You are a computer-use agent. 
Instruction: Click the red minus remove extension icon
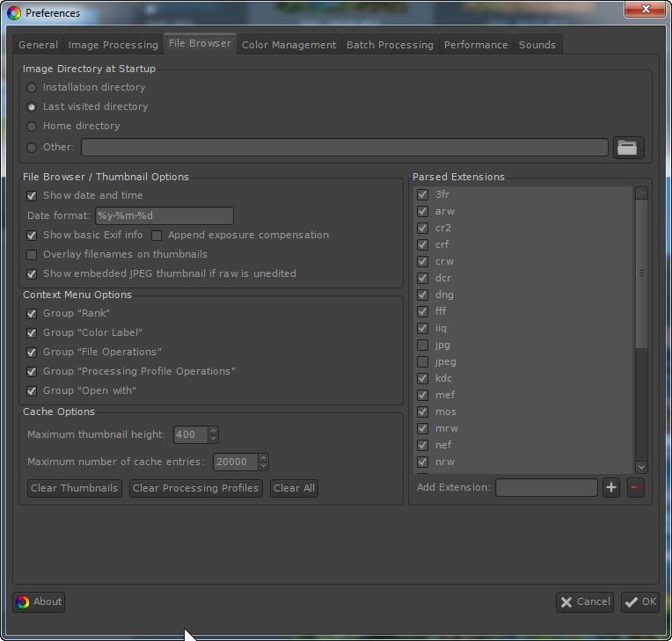[635, 487]
